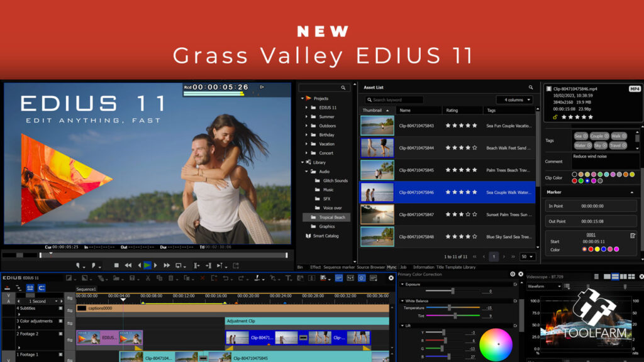Click the Undo icon in the timeline toolbar

[225, 278]
